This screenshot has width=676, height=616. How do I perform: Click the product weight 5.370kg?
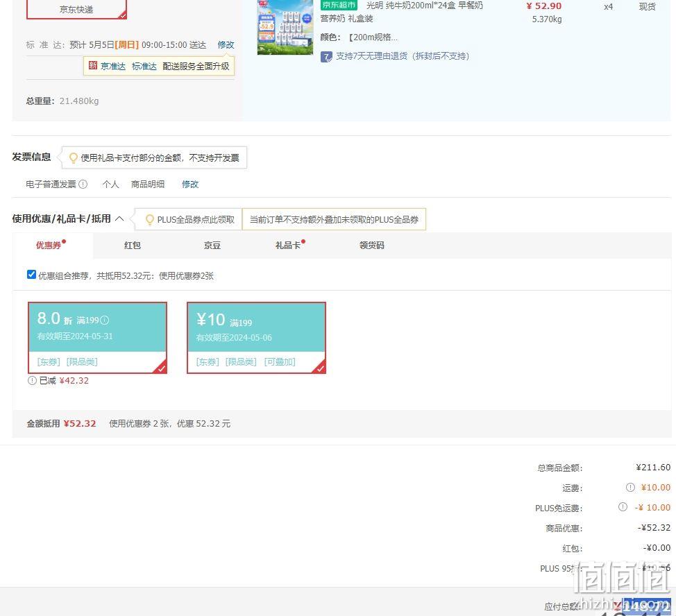[x=547, y=19]
